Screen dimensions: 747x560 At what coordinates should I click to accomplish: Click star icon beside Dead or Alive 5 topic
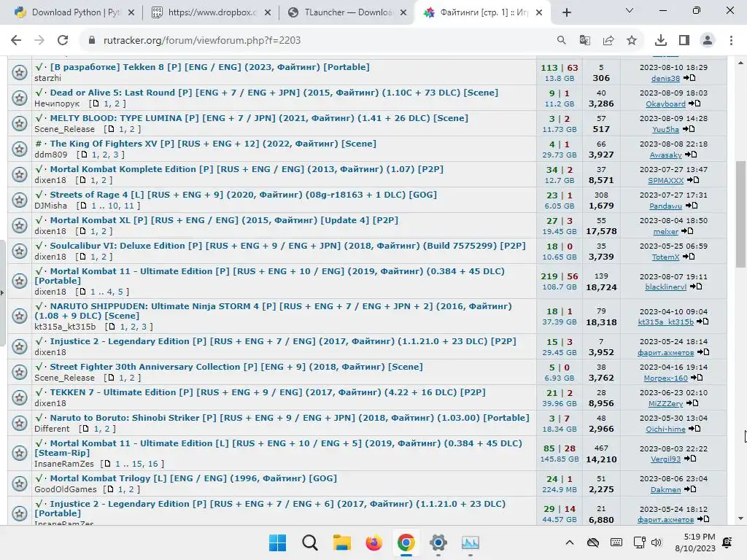(20, 98)
